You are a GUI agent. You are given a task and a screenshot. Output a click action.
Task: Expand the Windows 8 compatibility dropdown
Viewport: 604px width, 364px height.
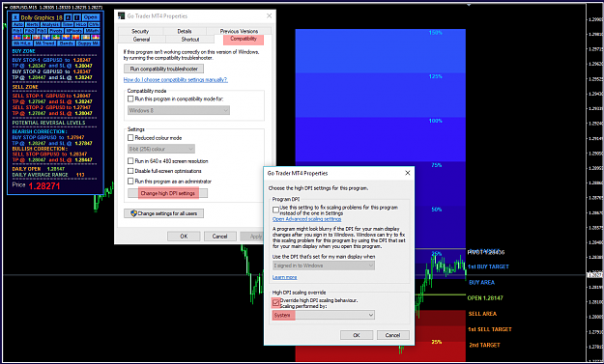[x=179, y=110]
